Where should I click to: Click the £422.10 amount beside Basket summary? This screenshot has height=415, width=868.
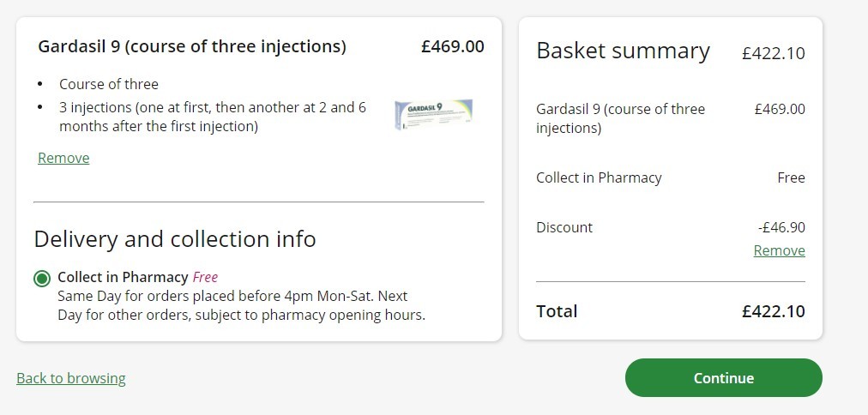coord(774,54)
